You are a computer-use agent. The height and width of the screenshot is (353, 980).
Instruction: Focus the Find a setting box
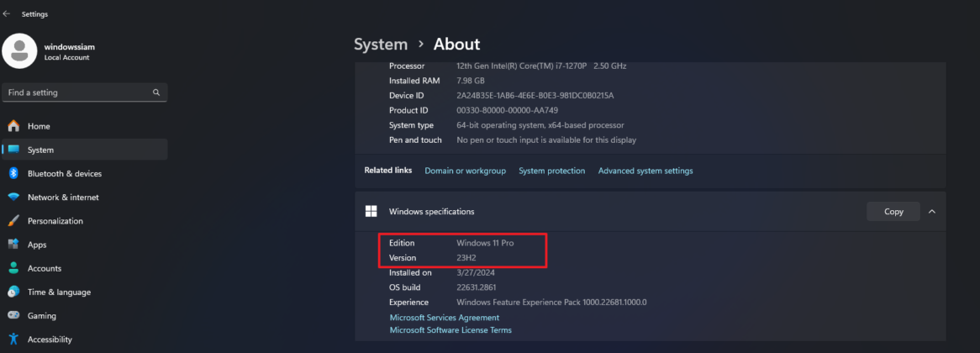point(85,92)
